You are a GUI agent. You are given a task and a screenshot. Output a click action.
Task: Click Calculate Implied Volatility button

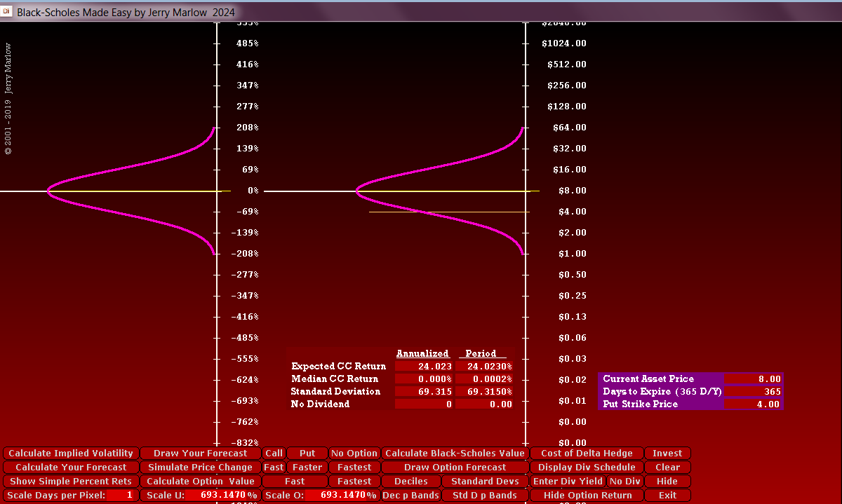(71, 454)
